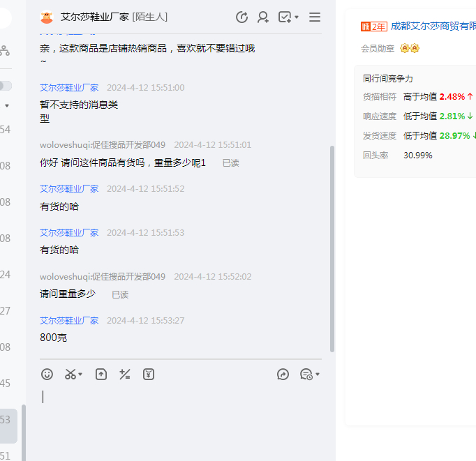This screenshot has width=476, height=461.
Task: Click the add contact person icon
Action: 263,17
